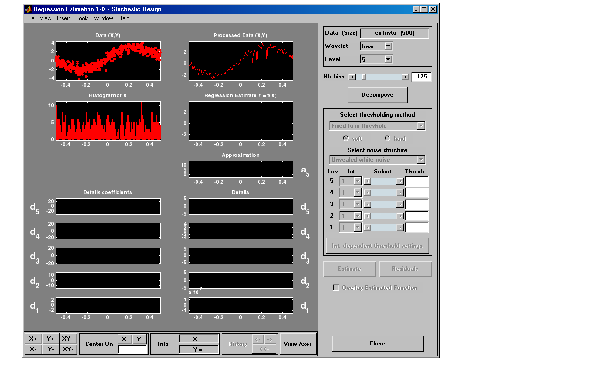Viewport: 600px width, 374px height.
Task: Click the Estimate button
Action: click(349, 269)
